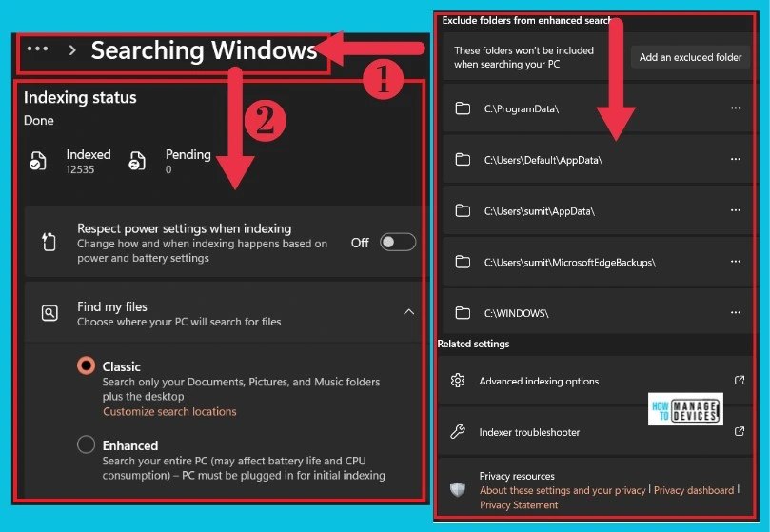Select the Enhanced search option
This screenshot has height=532, width=770.
[86, 444]
